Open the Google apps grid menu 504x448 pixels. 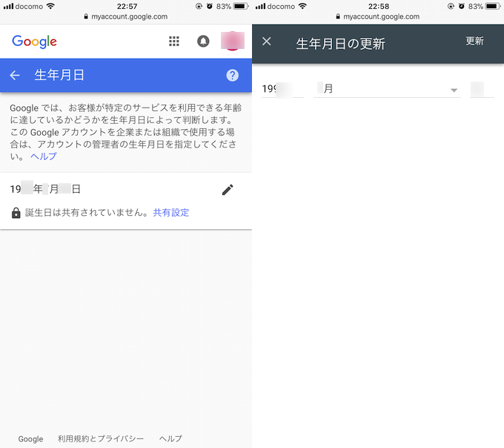174,42
